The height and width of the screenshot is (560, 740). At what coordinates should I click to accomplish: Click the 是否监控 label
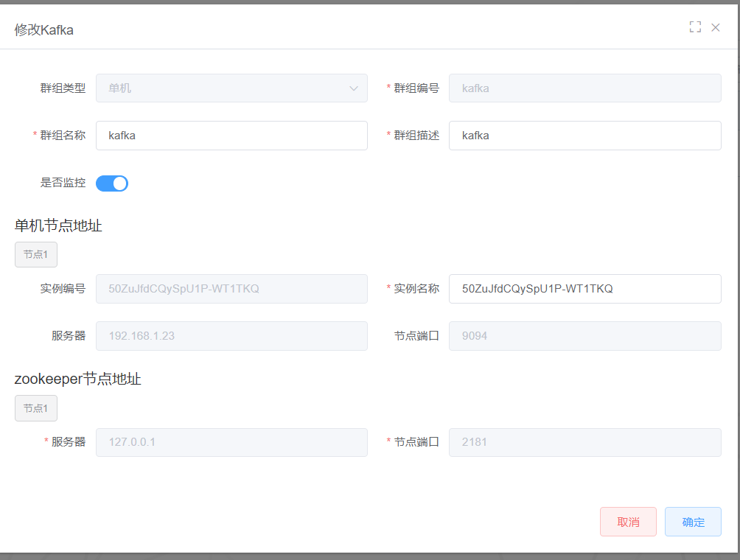pos(63,183)
